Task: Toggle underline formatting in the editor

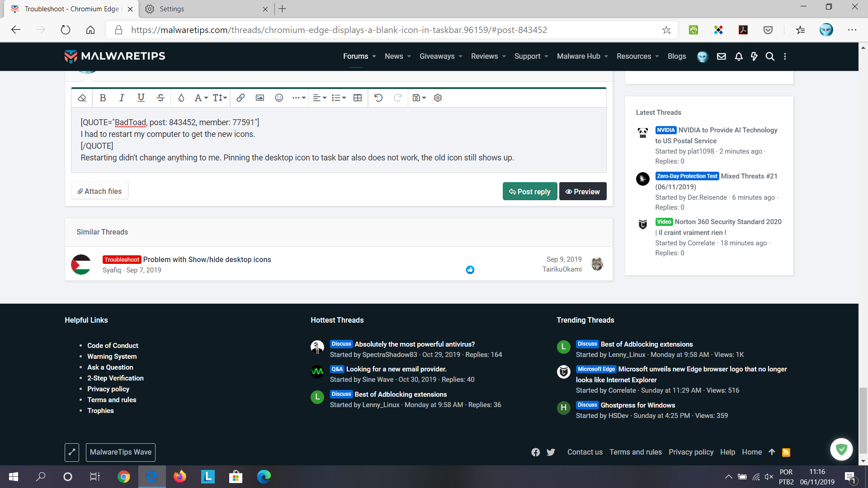Action: [141, 98]
